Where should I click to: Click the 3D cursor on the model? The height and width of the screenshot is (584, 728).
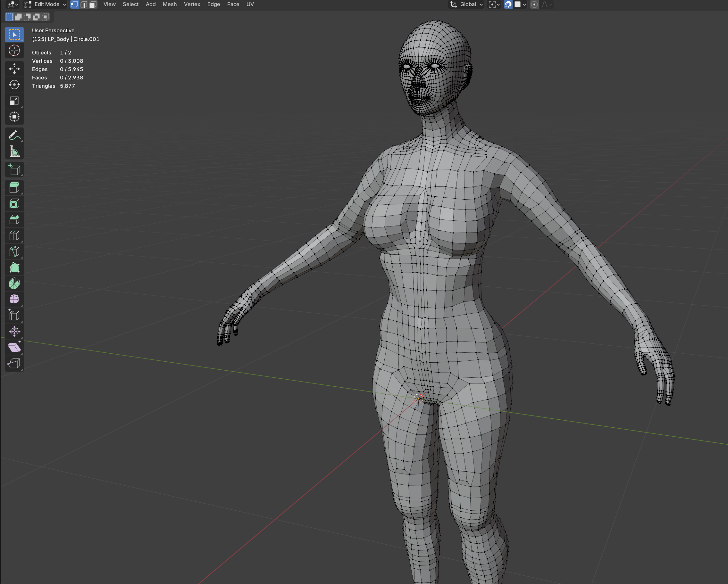[x=418, y=399]
